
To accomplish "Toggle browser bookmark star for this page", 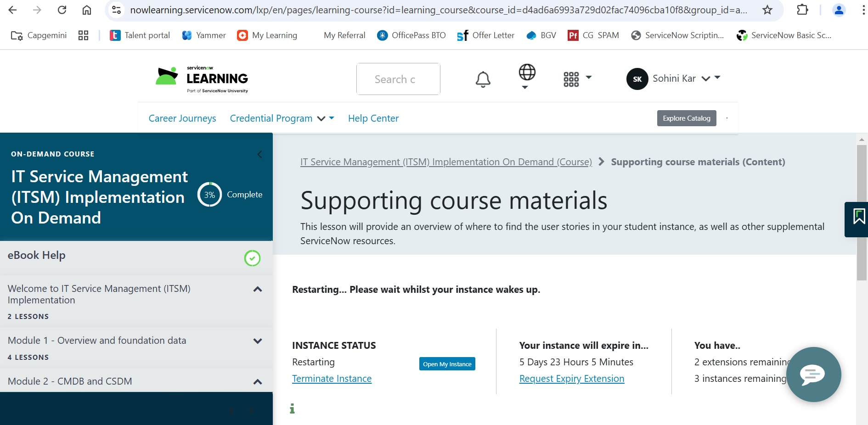I will [x=767, y=10].
